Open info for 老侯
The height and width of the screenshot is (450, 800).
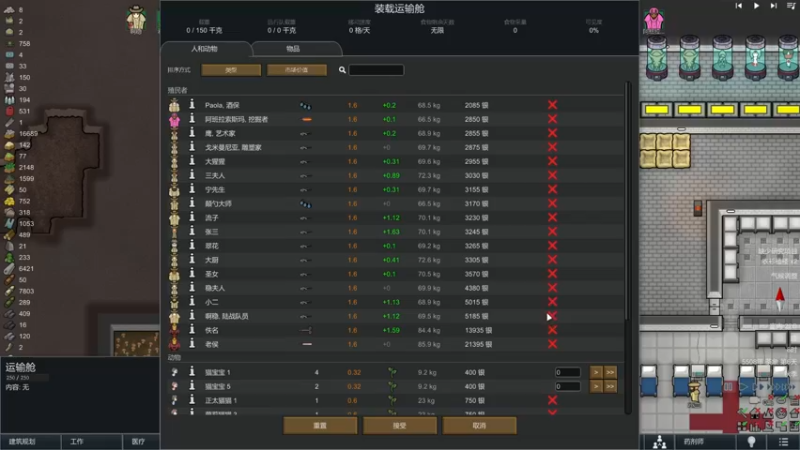tap(192, 344)
